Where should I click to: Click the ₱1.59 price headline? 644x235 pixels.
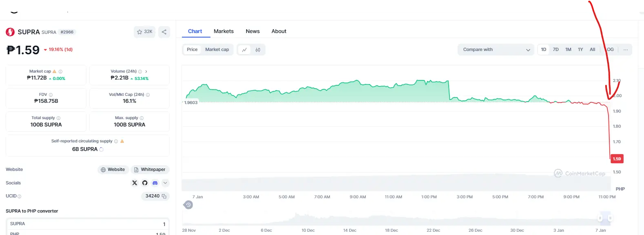tap(23, 50)
